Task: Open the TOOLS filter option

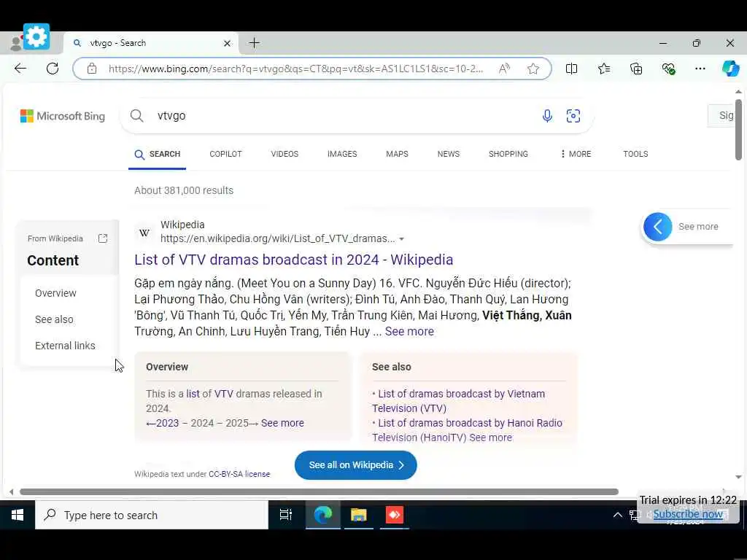Action: click(635, 154)
